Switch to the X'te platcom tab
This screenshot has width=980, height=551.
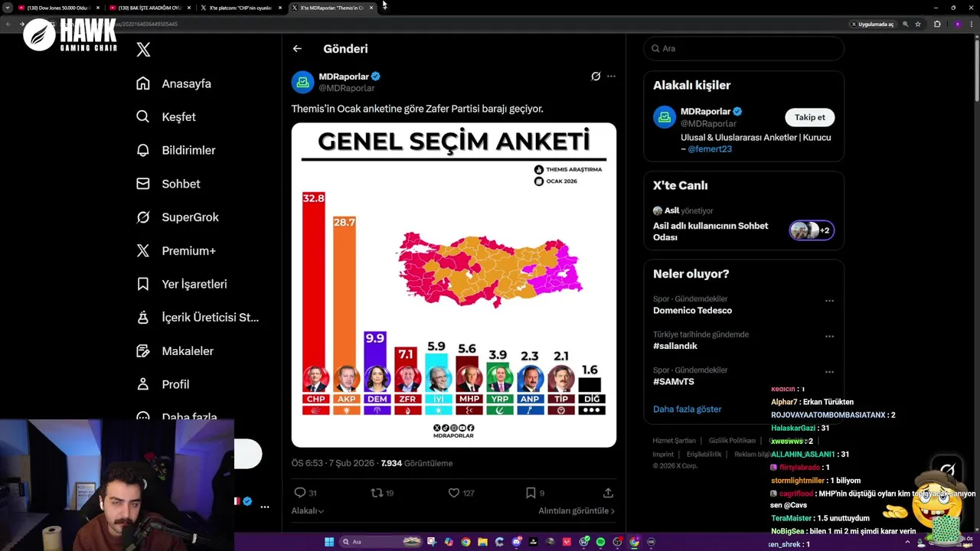click(x=241, y=8)
